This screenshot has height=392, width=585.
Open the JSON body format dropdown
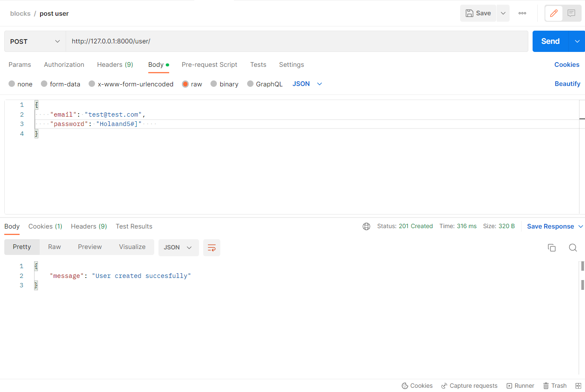click(x=307, y=84)
